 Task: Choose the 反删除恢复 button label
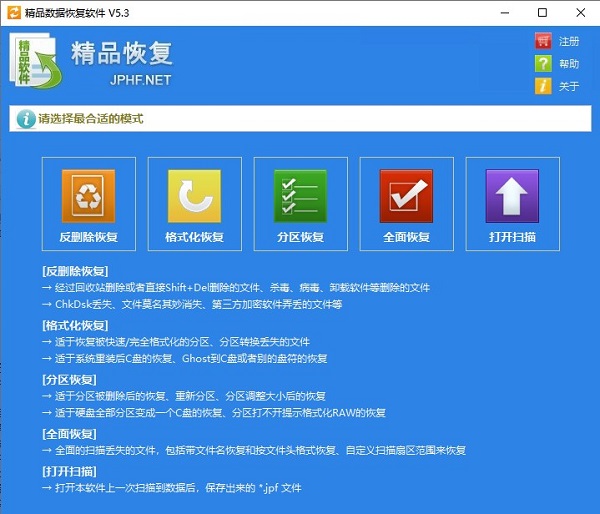click(x=88, y=237)
